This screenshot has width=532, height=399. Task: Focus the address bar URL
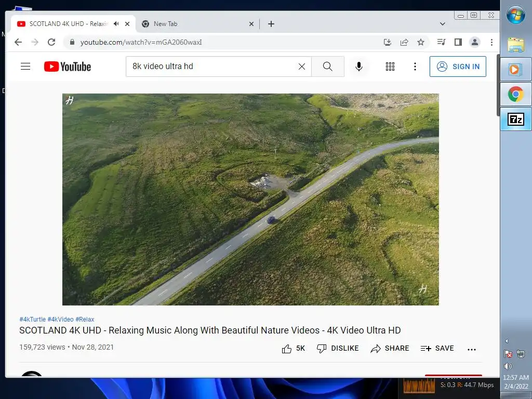pos(141,42)
